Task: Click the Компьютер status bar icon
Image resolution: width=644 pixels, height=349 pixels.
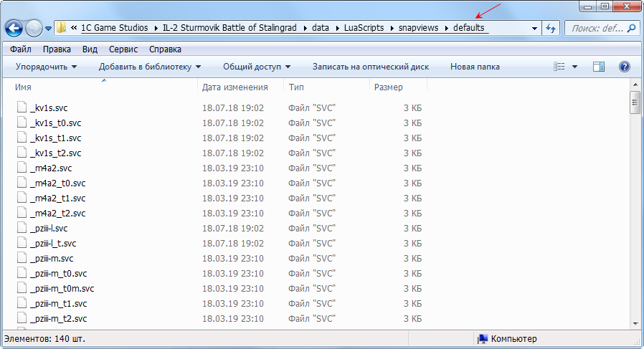Action: (483, 339)
